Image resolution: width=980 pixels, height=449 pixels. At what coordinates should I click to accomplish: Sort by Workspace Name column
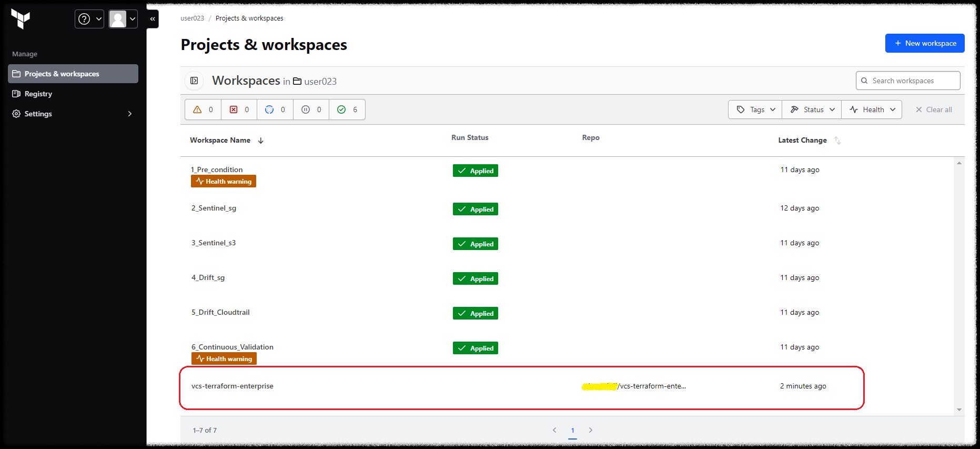tap(220, 140)
